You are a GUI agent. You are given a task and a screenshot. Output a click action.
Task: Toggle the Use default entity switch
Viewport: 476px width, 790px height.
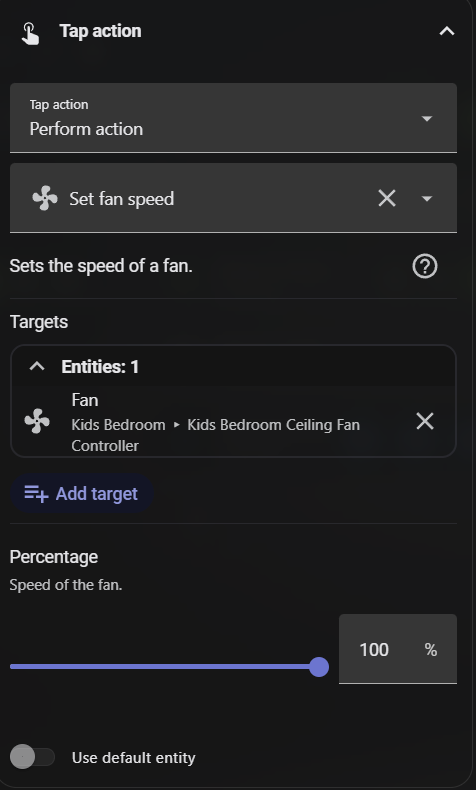pyautogui.click(x=32, y=757)
